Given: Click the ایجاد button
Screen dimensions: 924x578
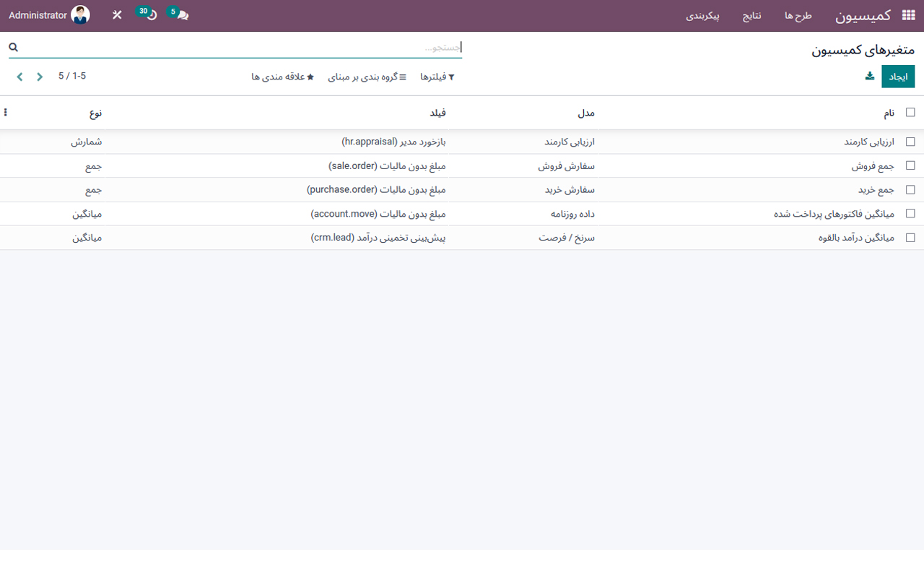Looking at the screenshot, I should [x=898, y=76].
